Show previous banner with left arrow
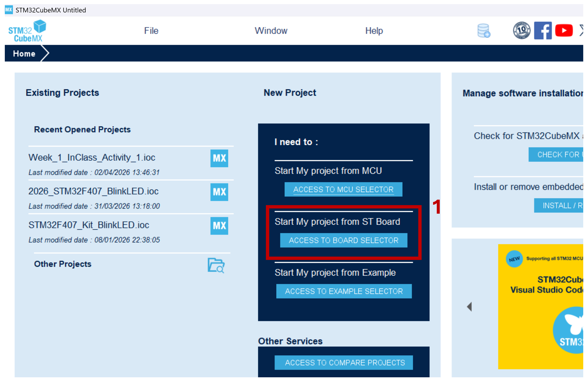 (x=469, y=307)
